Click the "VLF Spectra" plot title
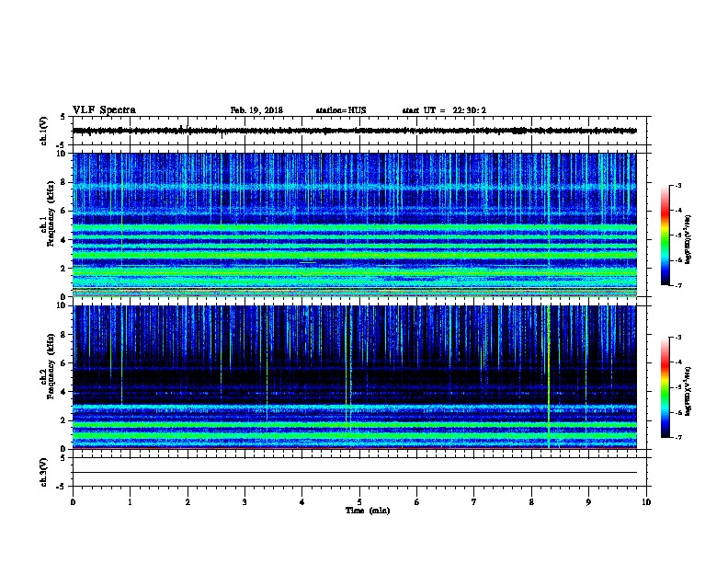 105,110
